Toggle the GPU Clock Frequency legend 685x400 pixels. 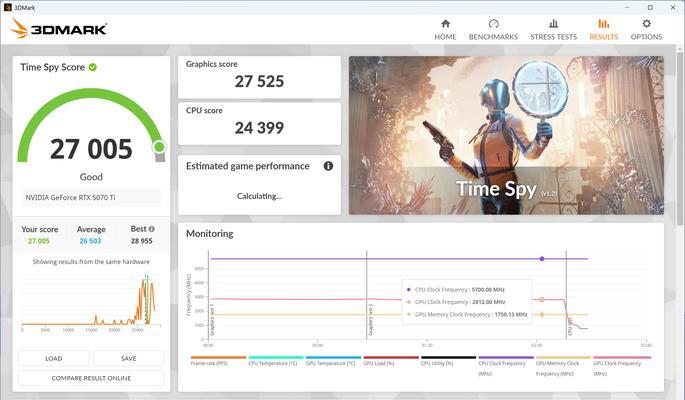click(x=622, y=366)
